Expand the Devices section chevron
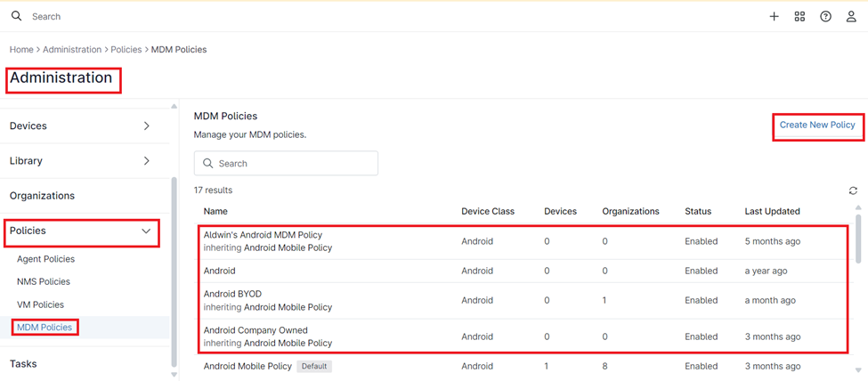This screenshot has height=381, width=868. point(147,126)
